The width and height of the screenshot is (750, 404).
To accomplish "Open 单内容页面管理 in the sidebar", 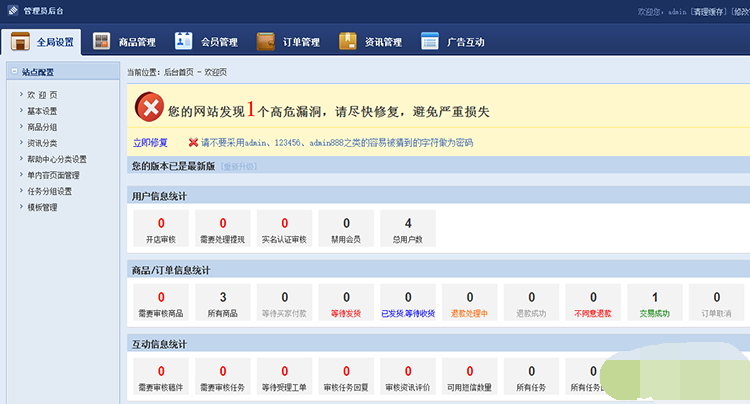I will [53, 175].
